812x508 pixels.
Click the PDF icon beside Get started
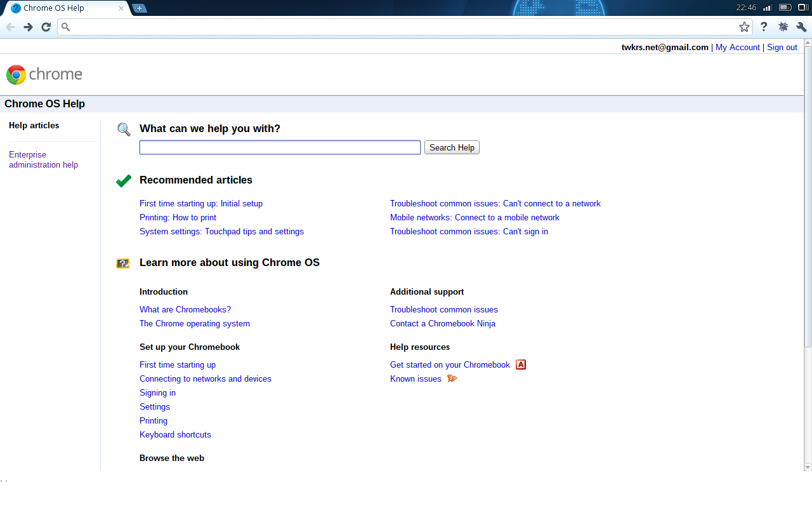521,364
